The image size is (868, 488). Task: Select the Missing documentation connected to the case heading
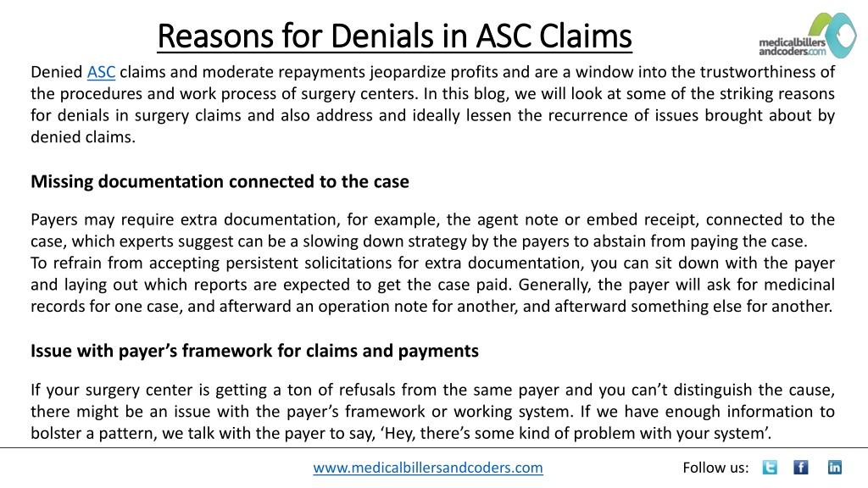point(220,181)
